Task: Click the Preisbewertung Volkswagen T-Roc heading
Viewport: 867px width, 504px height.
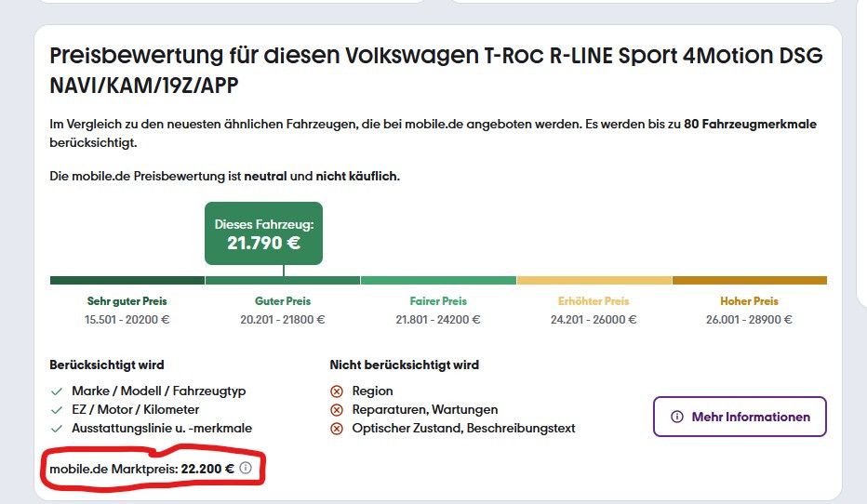Action: [436, 70]
